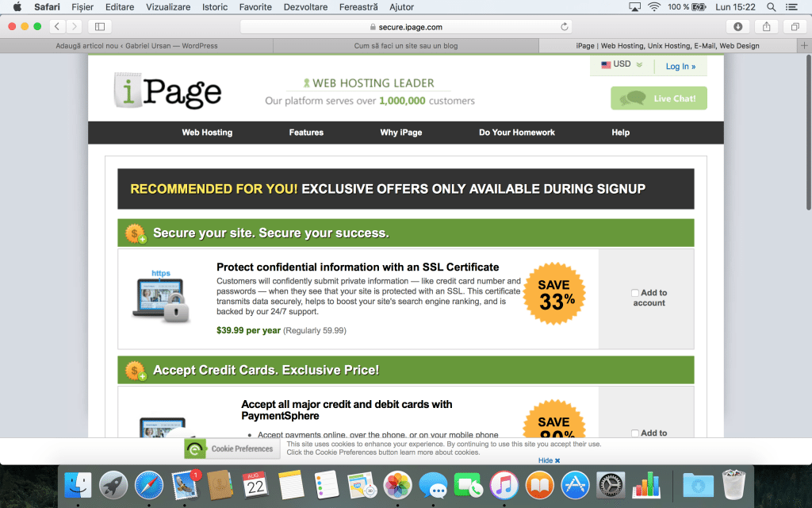Open the Why iPage nav item
812x508 pixels.
[400, 133]
